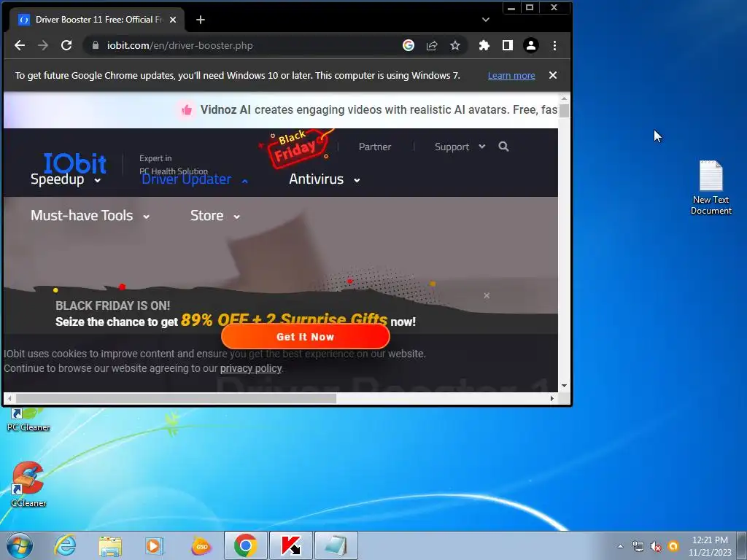The image size is (747, 560).
Task: Open the privacy policy link
Action: point(251,368)
